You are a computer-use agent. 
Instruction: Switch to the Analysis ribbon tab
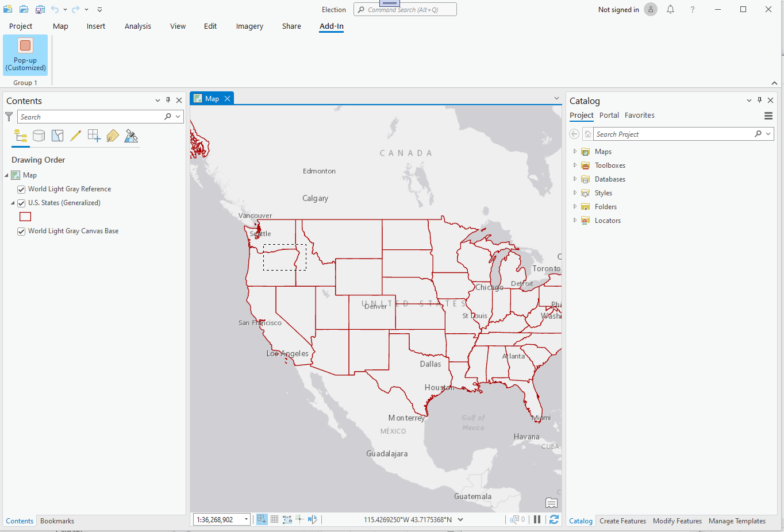(137, 26)
